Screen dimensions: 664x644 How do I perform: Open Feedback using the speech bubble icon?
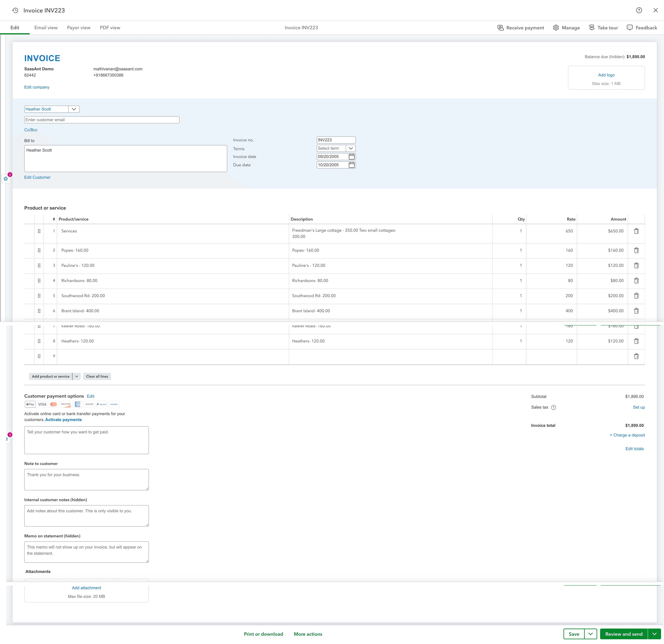point(629,27)
